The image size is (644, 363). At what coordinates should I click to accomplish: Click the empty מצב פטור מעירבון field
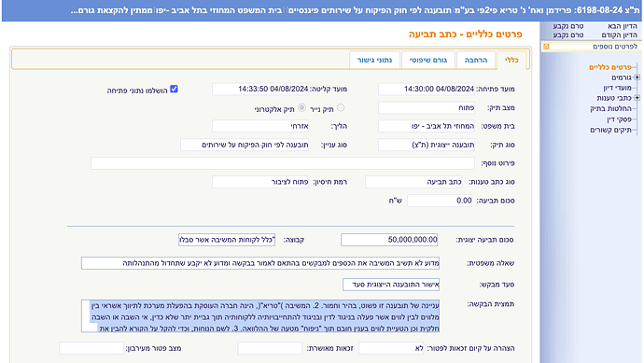pyautogui.click(x=91, y=348)
